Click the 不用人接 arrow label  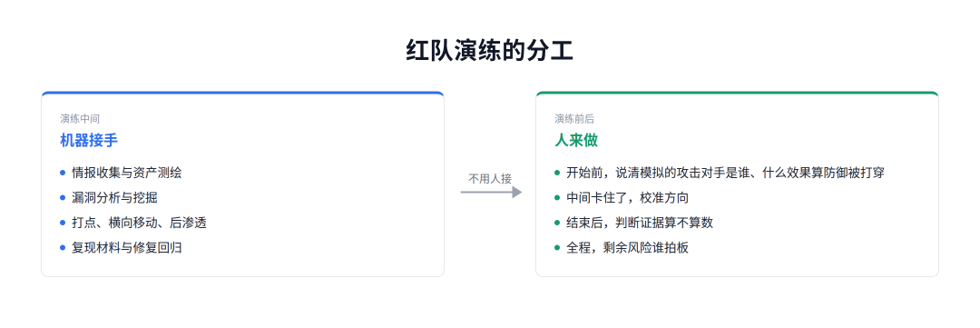coord(491,179)
